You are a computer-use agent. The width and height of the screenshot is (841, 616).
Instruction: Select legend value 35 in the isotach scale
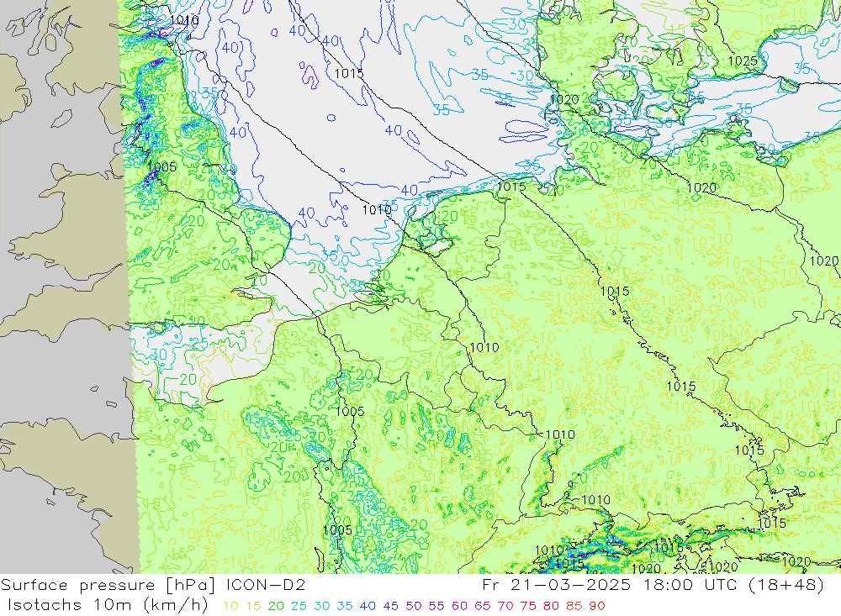pos(345,606)
